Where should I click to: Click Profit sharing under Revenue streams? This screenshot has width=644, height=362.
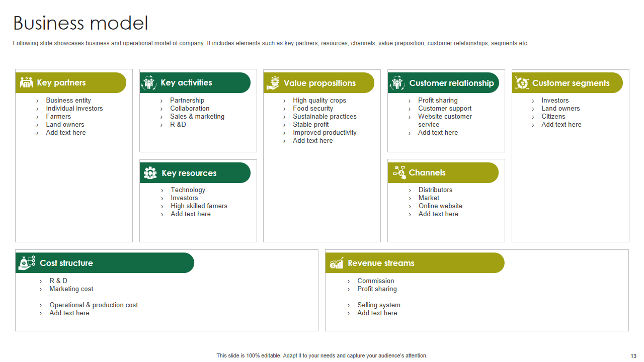point(377,289)
